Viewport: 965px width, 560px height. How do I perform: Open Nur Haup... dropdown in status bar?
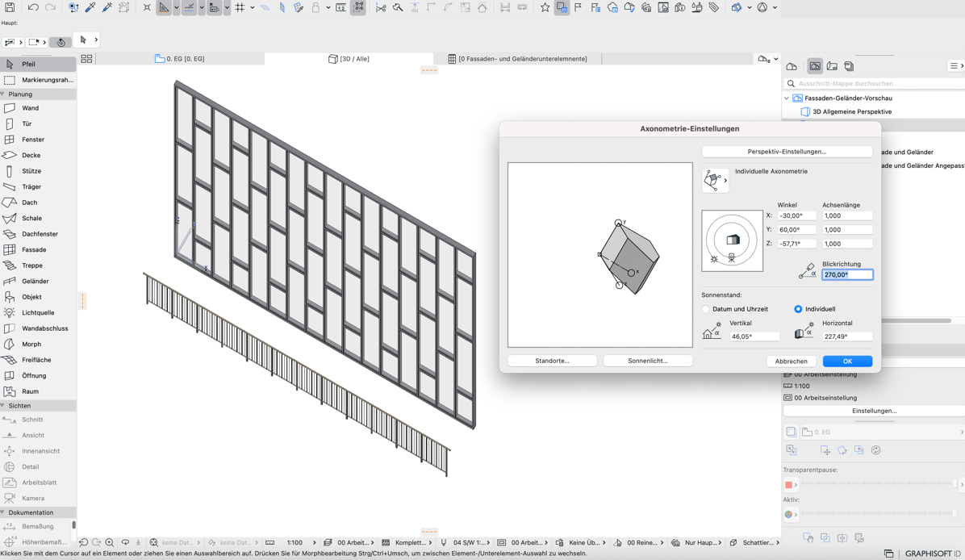tap(697, 543)
